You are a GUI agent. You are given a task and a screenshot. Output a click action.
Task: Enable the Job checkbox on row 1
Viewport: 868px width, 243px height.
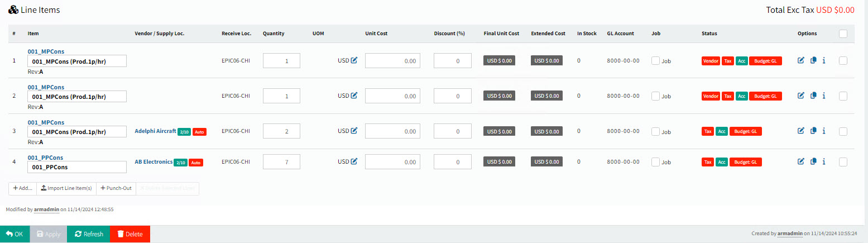click(655, 61)
